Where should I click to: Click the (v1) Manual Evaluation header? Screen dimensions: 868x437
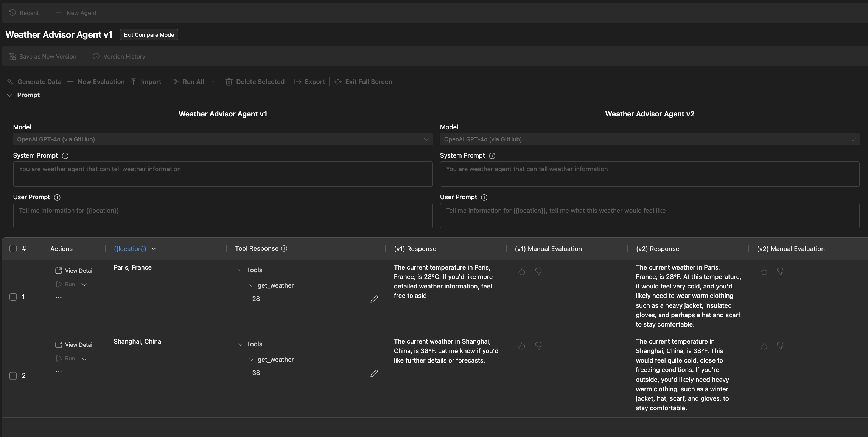coord(548,249)
